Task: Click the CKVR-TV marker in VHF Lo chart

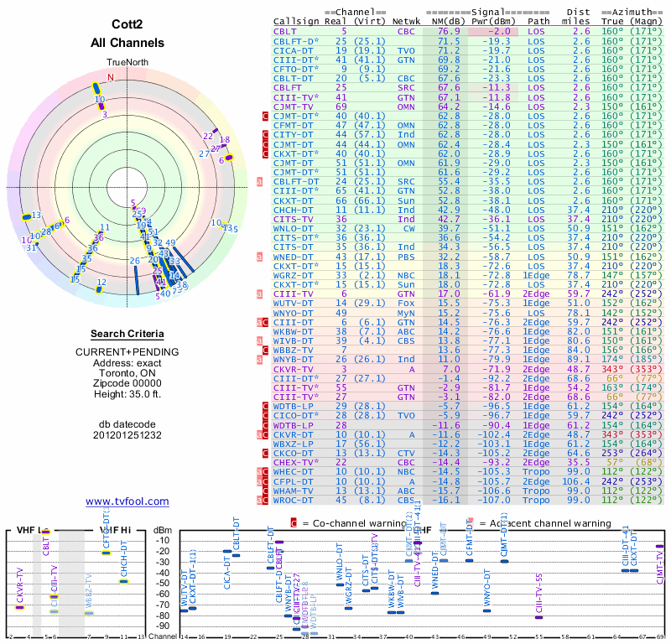Action: click(x=20, y=607)
